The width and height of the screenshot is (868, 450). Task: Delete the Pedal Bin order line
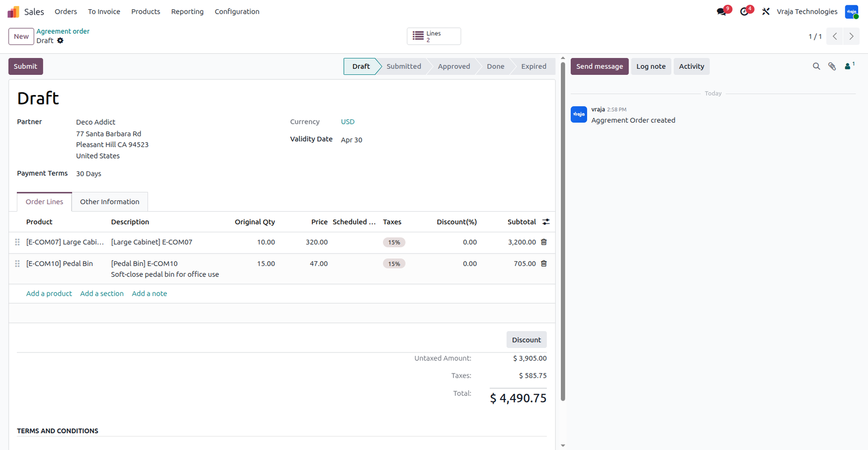[544, 264]
